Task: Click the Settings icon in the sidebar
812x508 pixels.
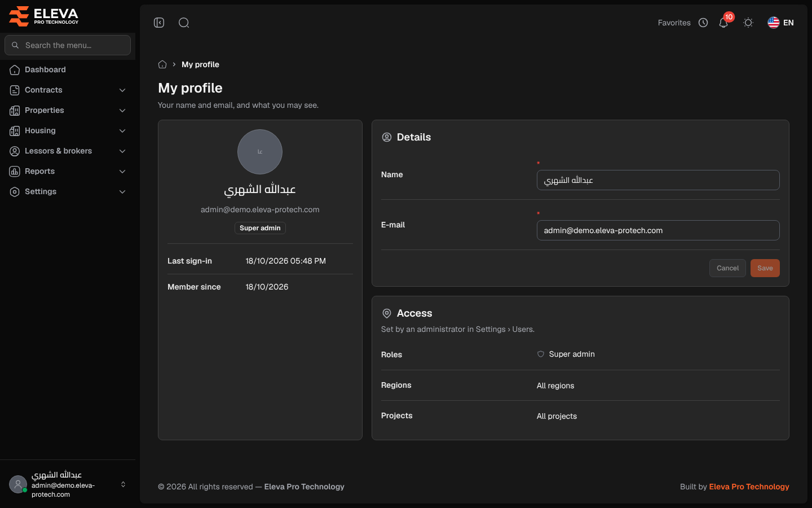Action: click(x=15, y=192)
